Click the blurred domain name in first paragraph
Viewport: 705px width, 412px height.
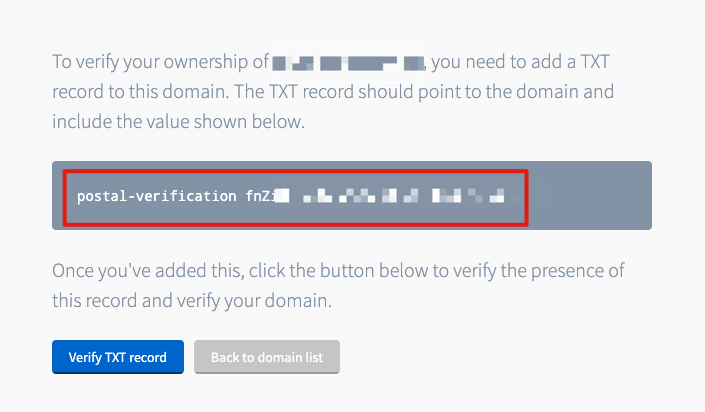coord(348,63)
